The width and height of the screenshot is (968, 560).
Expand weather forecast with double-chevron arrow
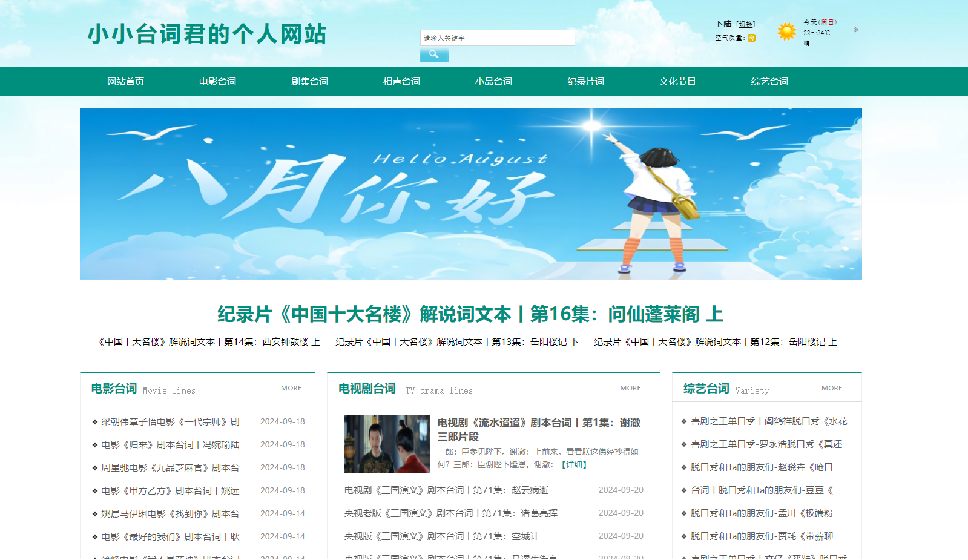tap(855, 30)
